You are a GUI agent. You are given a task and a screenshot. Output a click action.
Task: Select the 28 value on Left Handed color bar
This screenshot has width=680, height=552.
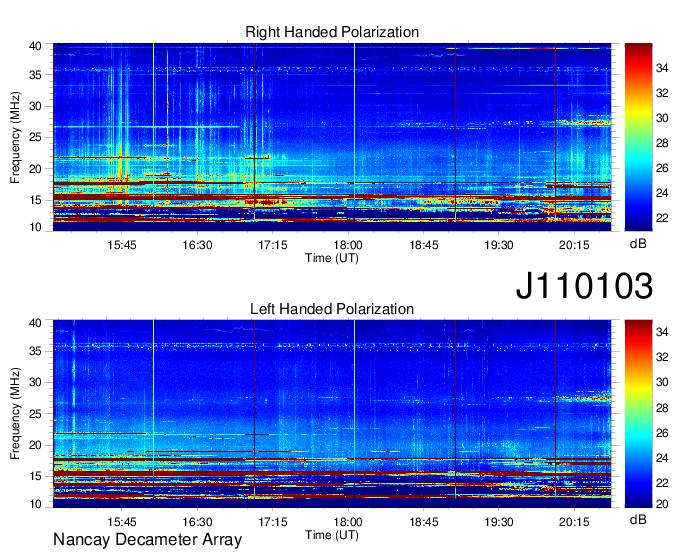click(x=662, y=408)
